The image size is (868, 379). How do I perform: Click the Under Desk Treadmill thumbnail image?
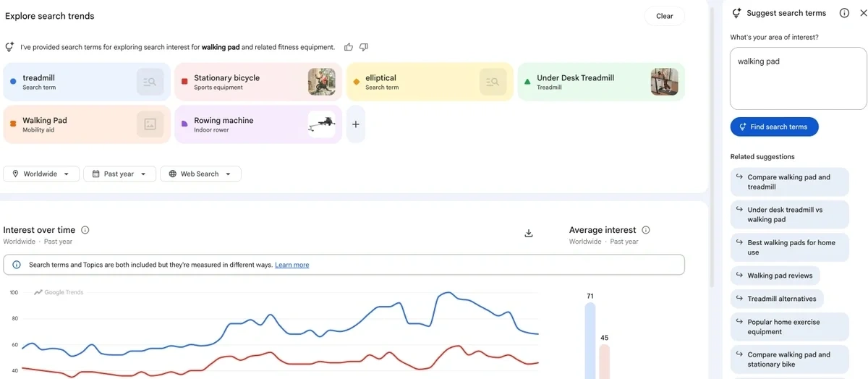coord(664,82)
